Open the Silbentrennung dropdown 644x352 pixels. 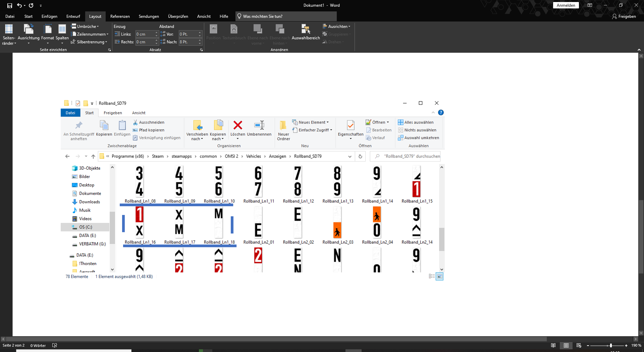(89, 42)
